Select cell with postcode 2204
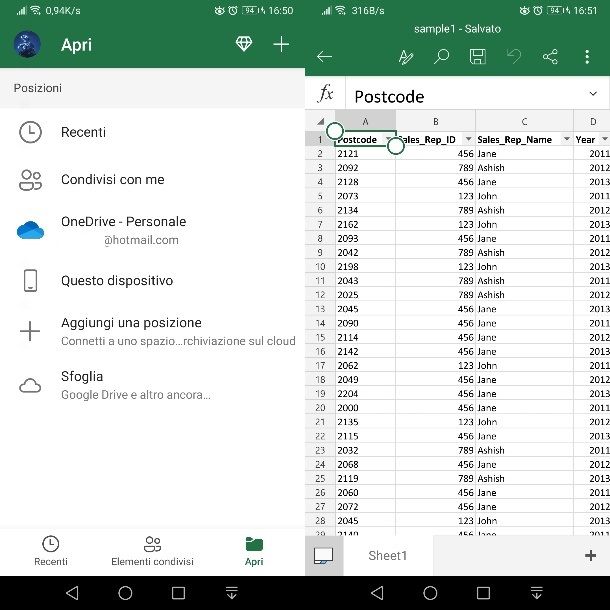The width and height of the screenshot is (610, 610). point(365,394)
